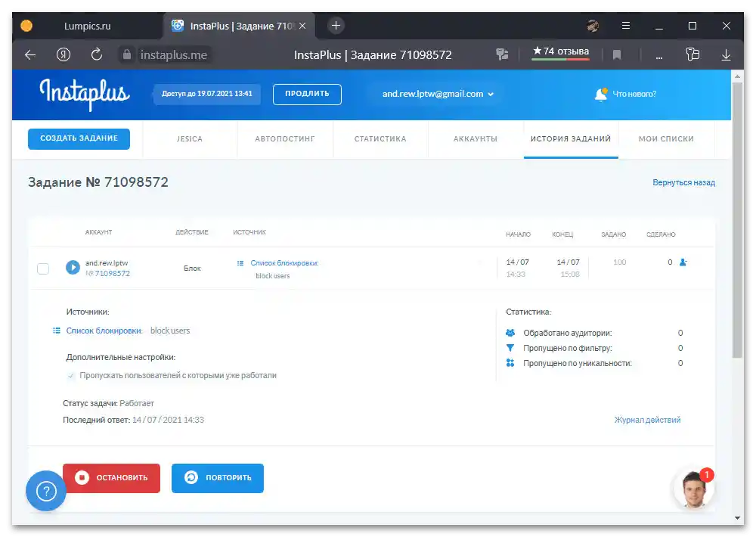This screenshot has height=537, width=756.
Task: Expand the and.rew.lptw@gmail.com account dropdown
Action: (x=438, y=94)
